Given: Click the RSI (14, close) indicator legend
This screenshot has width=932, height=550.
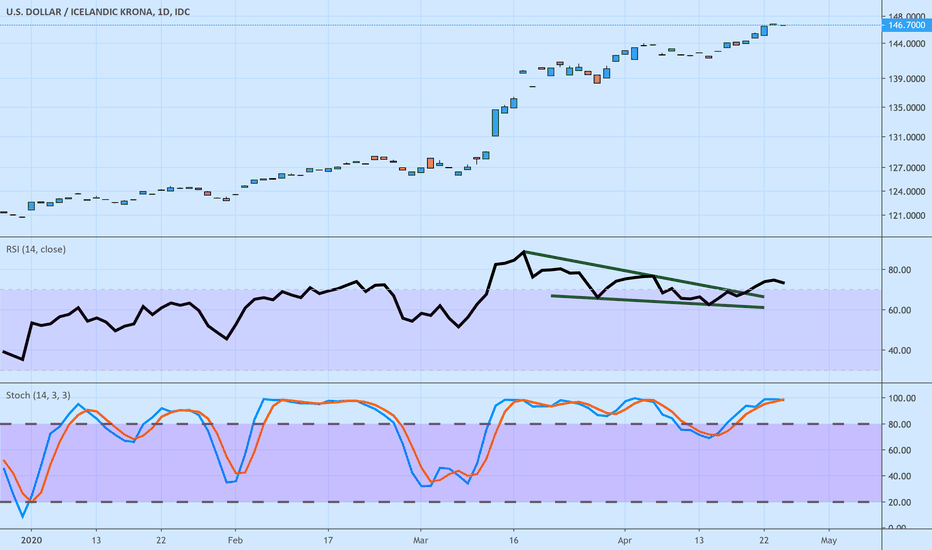Looking at the screenshot, I should pos(36,249).
